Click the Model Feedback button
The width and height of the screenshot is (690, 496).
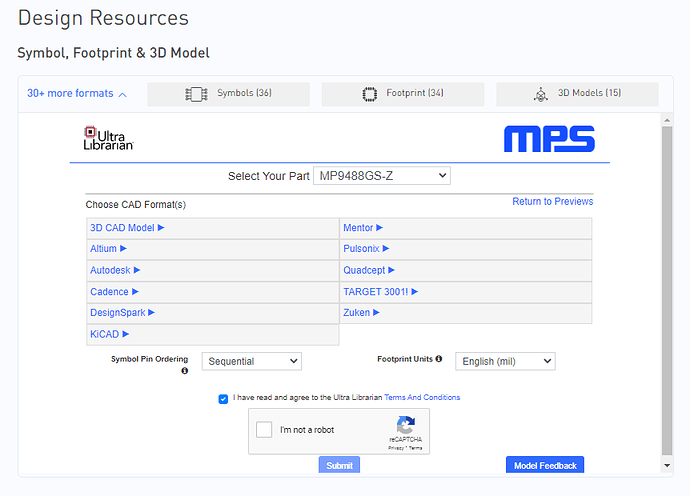pyautogui.click(x=545, y=465)
